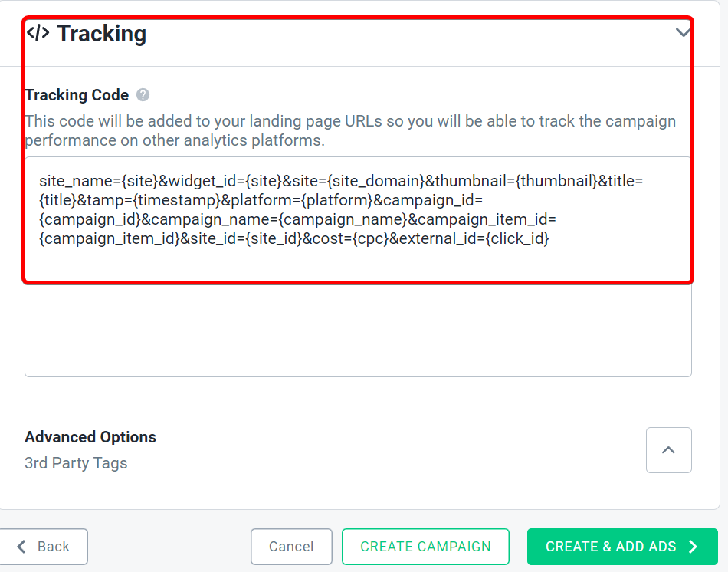Image resolution: width=728 pixels, height=572 pixels.
Task: Click the Tracking Code field label
Action: [x=77, y=95]
